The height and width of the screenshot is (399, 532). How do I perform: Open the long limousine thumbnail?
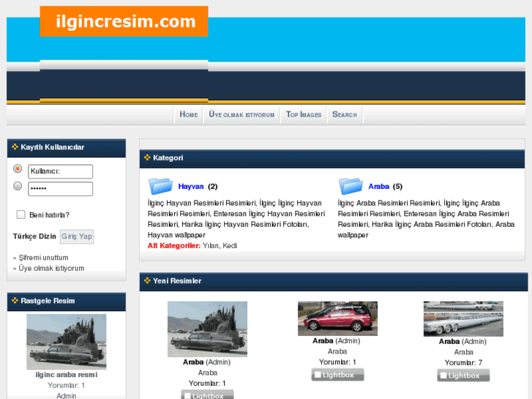(x=463, y=319)
